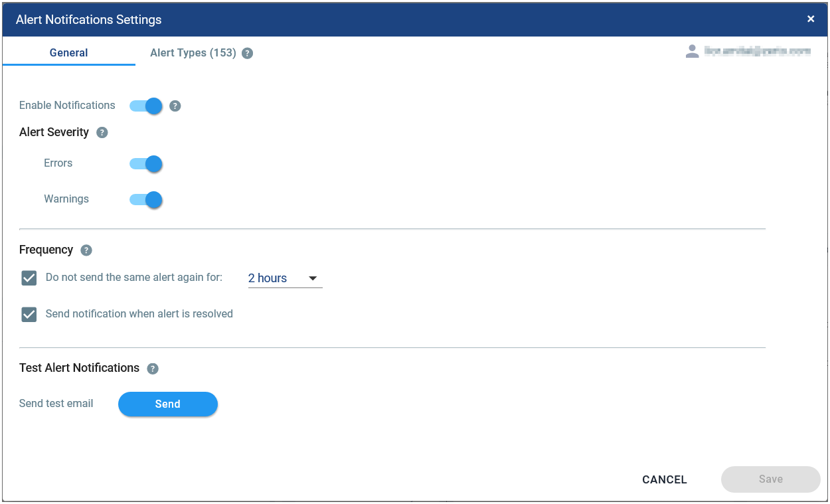
Task: Click Frequency section help icon
Action: (x=86, y=250)
